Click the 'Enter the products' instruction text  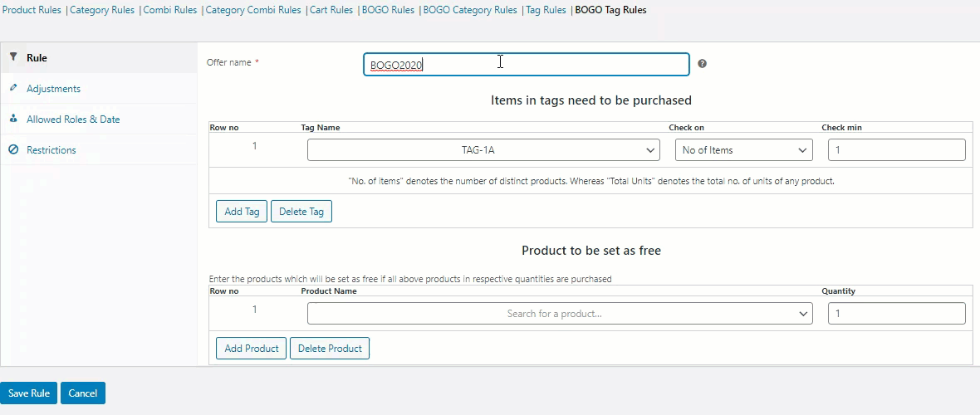[x=410, y=280]
